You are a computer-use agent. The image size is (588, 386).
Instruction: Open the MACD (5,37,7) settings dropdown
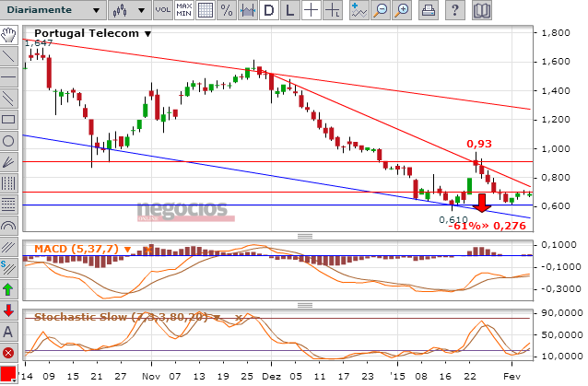pyautogui.click(x=127, y=250)
